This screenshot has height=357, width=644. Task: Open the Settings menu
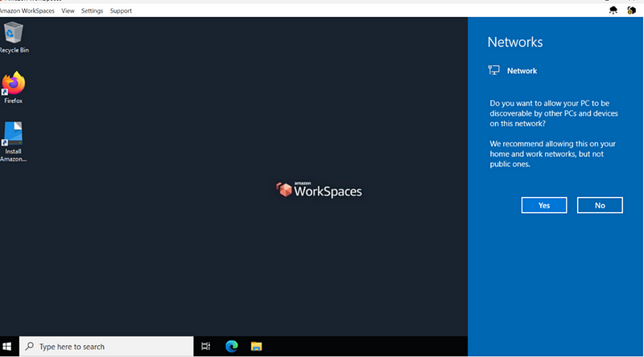(x=92, y=10)
